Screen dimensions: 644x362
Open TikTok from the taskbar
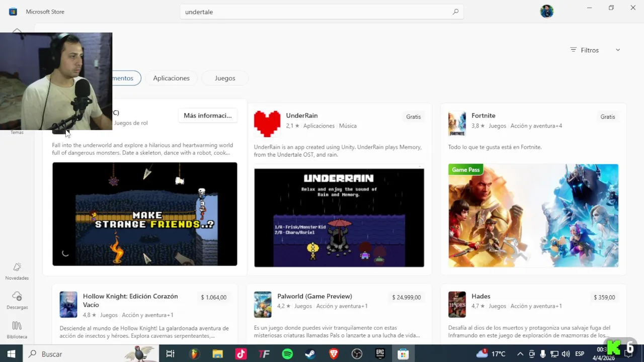pos(240,354)
